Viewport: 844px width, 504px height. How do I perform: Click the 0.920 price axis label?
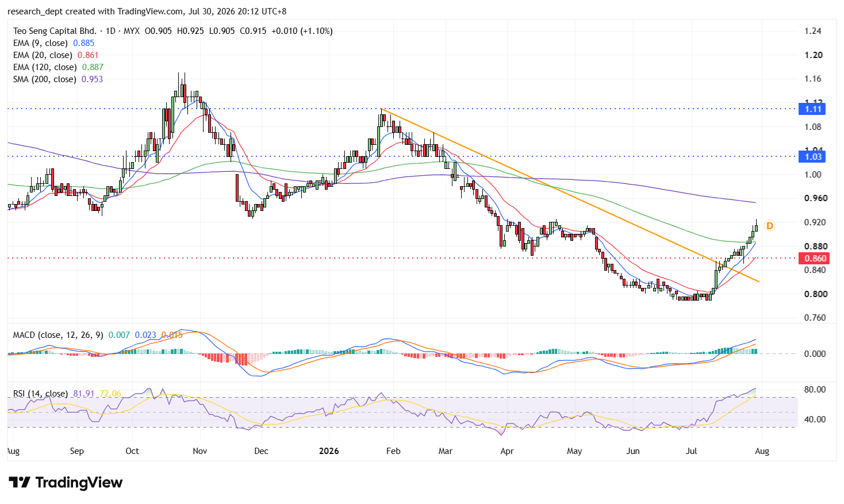click(x=816, y=222)
